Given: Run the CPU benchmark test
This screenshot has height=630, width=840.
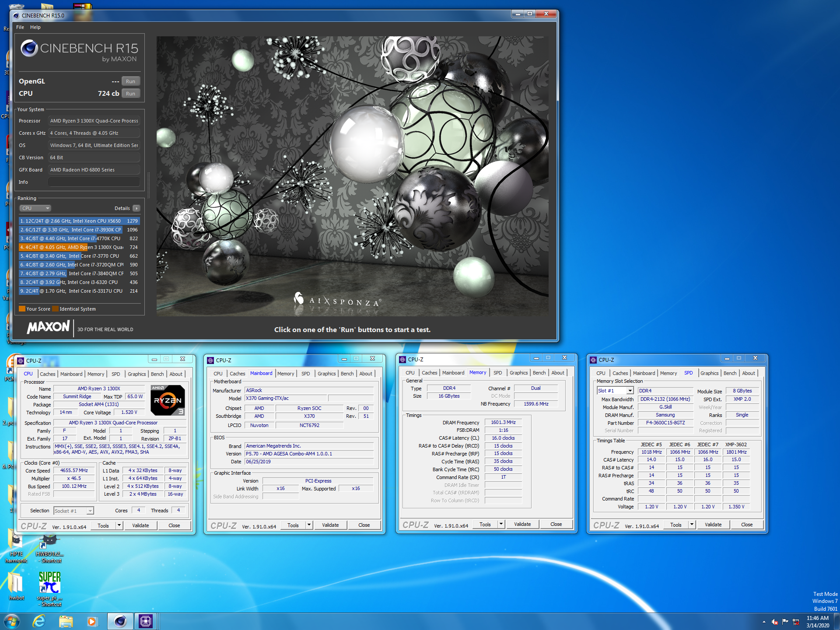Looking at the screenshot, I should (x=131, y=94).
